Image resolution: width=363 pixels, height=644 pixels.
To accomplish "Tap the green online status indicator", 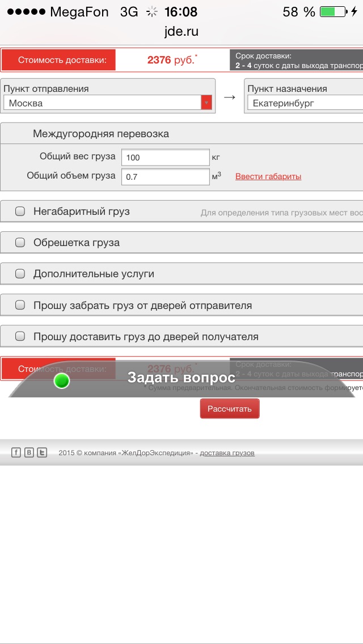I will pyautogui.click(x=61, y=381).
